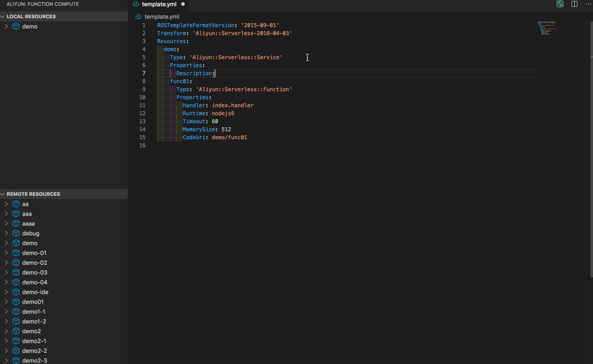Place cursor on the Description: line
Image resolution: width=593 pixels, height=364 pixels.
(x=195, y=73)
